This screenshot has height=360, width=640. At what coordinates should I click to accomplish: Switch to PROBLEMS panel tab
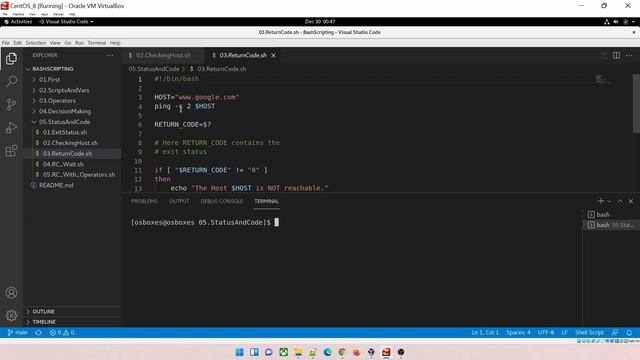(x=144, y=201)
